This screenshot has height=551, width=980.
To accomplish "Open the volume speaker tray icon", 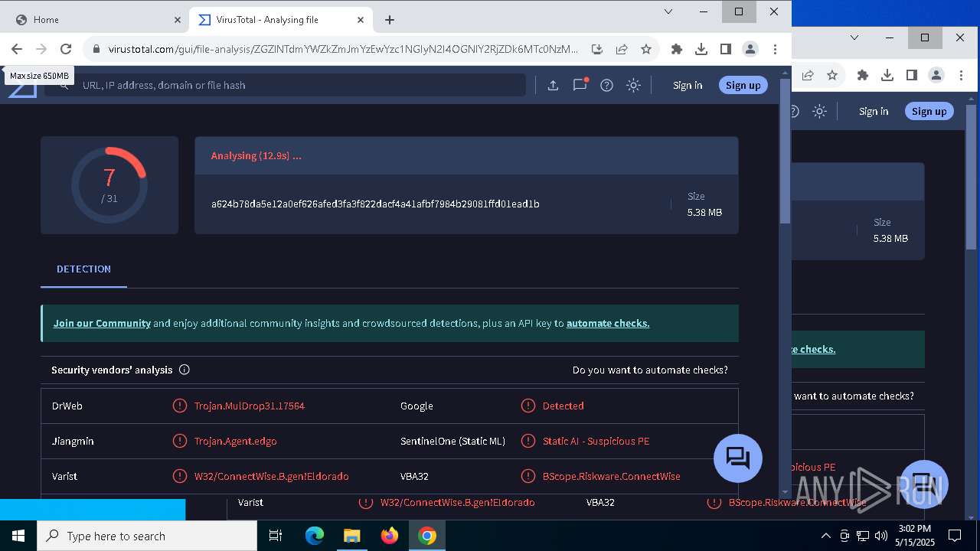I will [x=881, y=536].
